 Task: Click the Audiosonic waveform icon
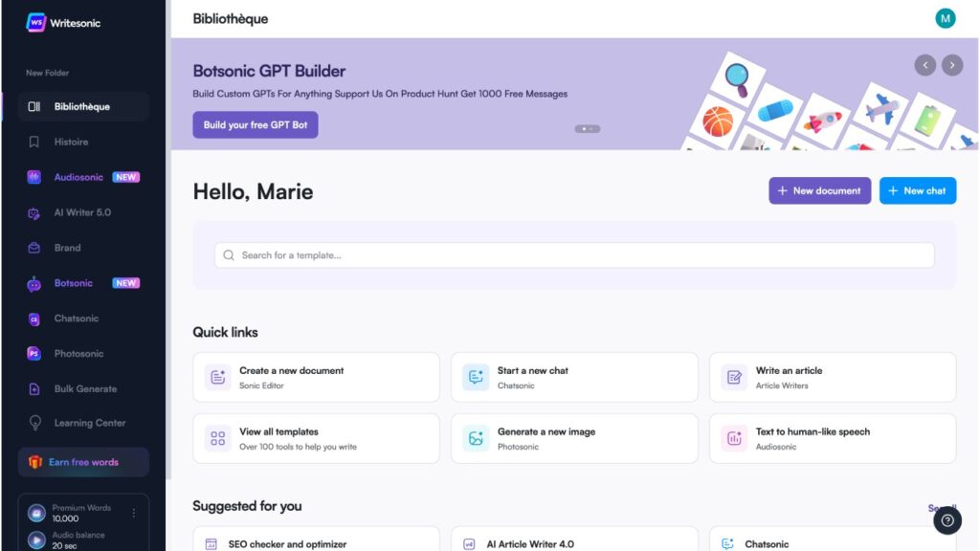point(33,177)
